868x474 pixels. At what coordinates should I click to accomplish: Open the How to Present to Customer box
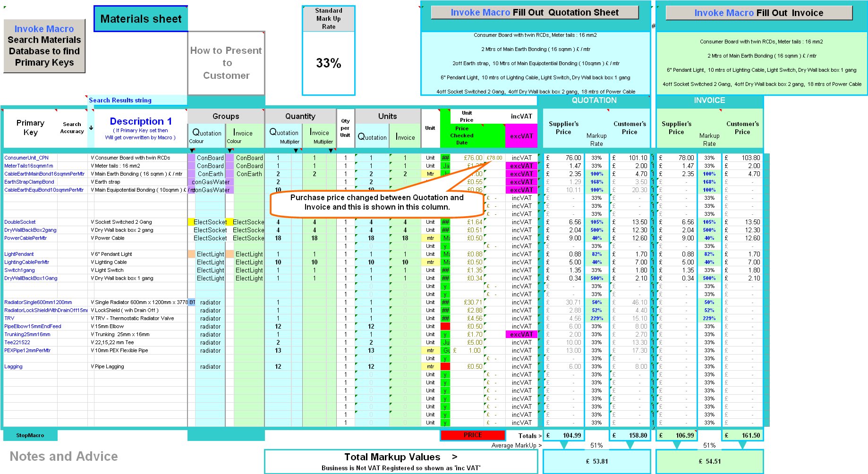pos(226,63)
